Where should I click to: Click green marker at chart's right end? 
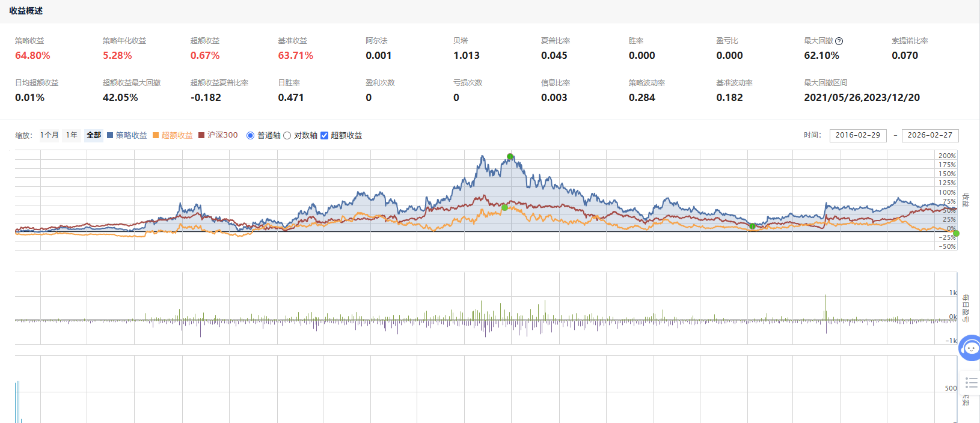[x=956, y=233]
